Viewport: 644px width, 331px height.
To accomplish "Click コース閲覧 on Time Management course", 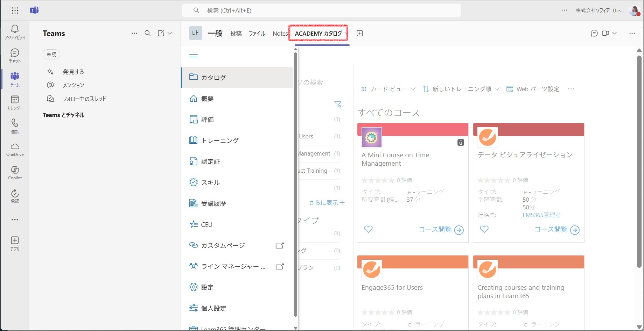I will 441,230.
